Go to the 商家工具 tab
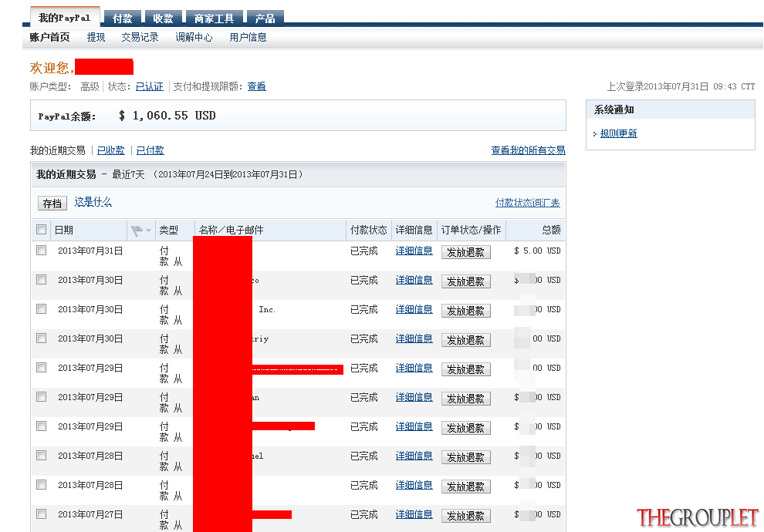 [x=214, y=19]
